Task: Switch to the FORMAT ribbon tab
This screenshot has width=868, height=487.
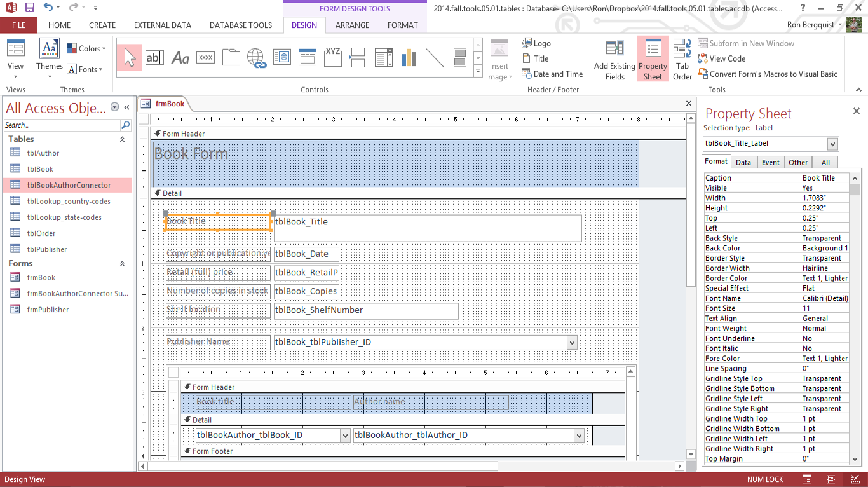Action: point(403,25)
